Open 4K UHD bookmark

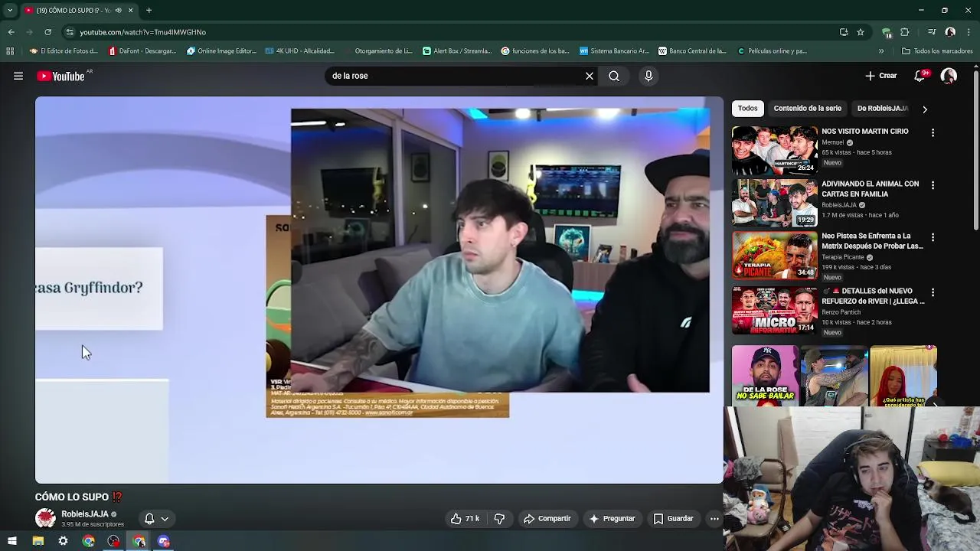pyautogui.click(x=299, y=51)
